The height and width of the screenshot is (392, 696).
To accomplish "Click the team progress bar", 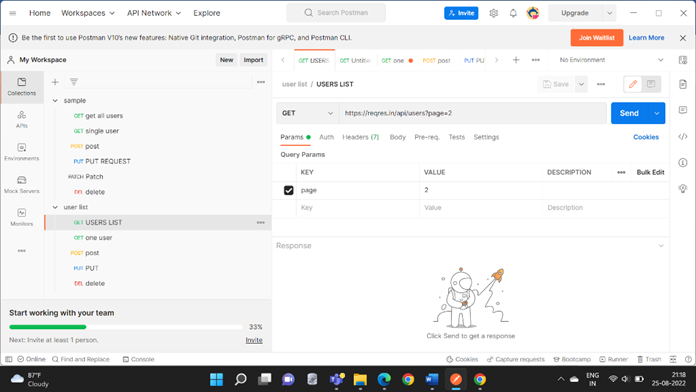I will point(126,327).
